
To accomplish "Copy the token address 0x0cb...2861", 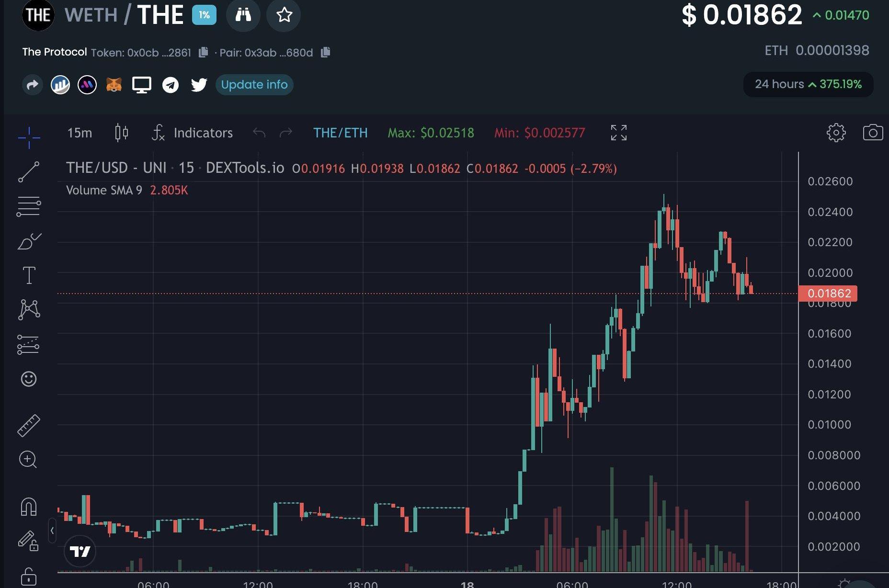I will 204,52.
